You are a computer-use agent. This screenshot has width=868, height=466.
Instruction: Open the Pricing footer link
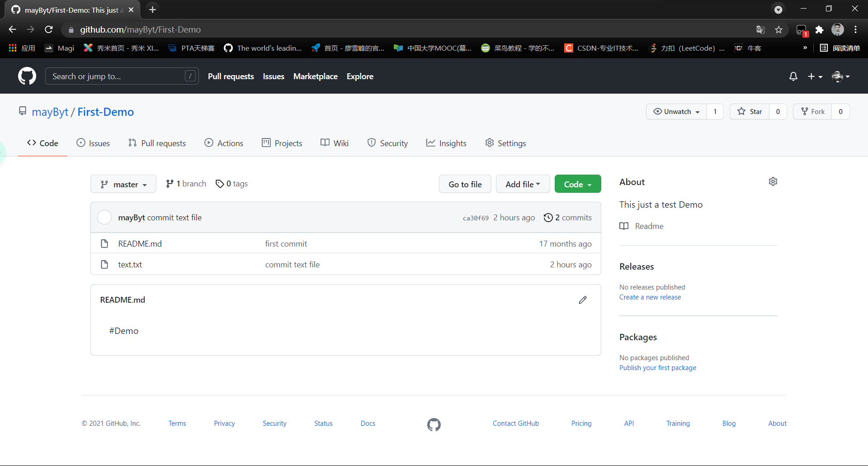tap(581, 423)
